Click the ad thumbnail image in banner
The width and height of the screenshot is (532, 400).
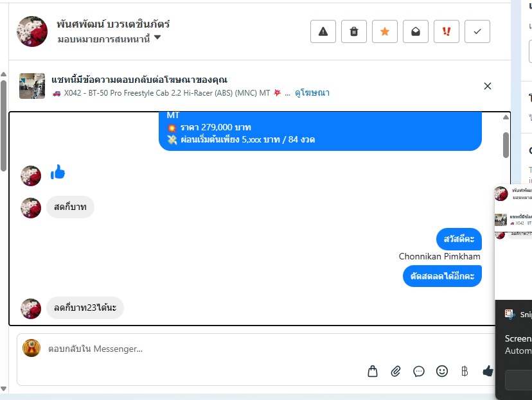tap(32, 86)
